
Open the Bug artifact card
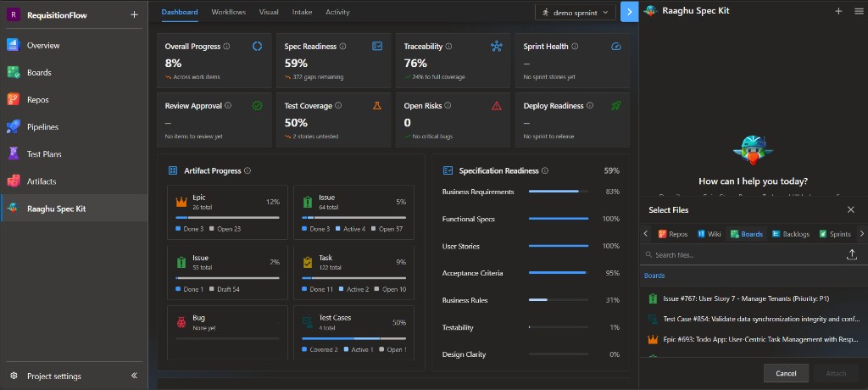coord(227,332)
